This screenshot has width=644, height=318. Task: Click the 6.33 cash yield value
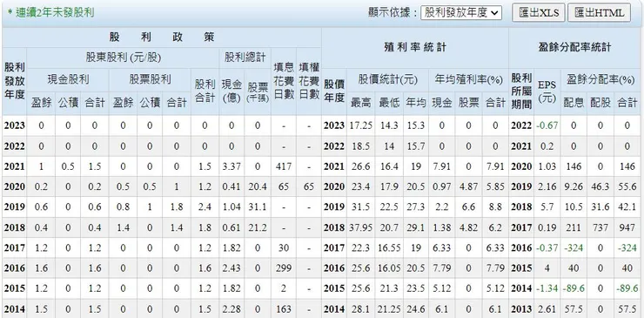click(441, 247)
